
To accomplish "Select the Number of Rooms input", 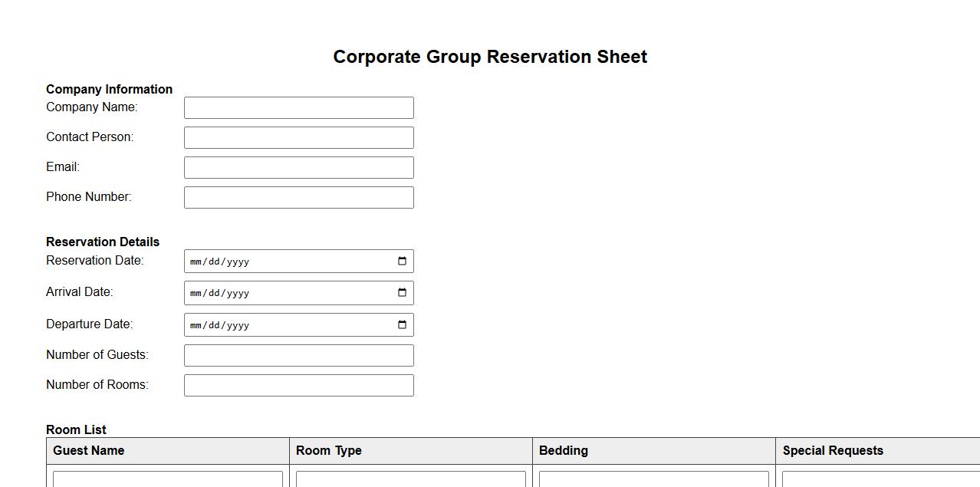I will pyautogui.click(x=298, y=386).
